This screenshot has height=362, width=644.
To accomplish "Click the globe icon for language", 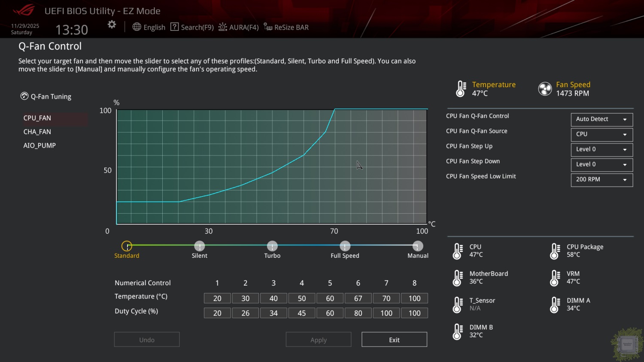I will [x=137, y=27].
